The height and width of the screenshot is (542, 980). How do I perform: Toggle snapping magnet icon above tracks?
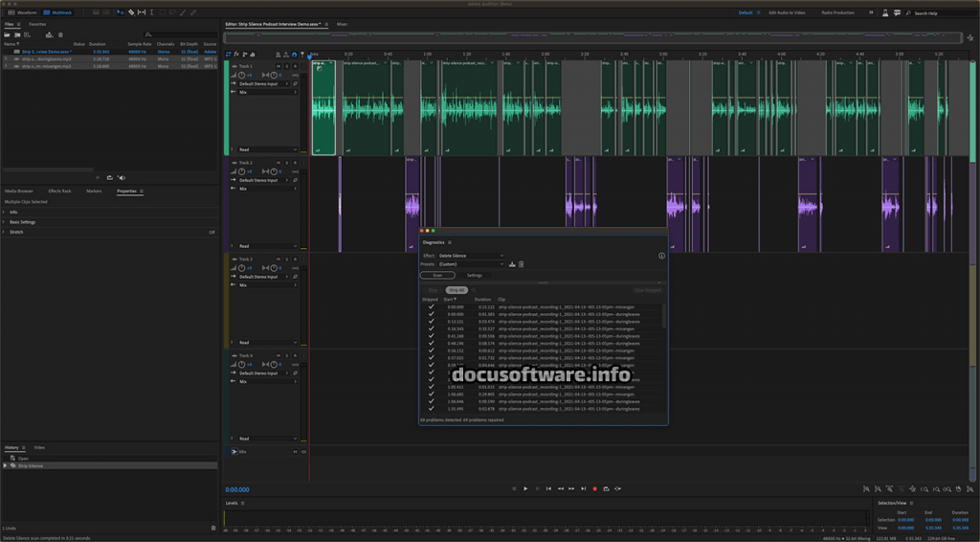295,55
